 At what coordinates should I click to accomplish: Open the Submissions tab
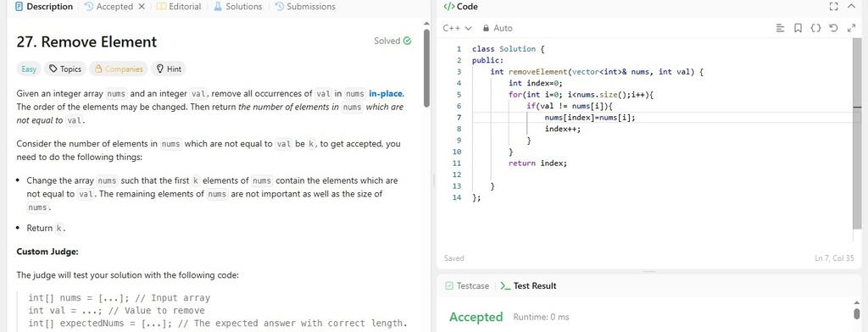click(x=305, y=7)
